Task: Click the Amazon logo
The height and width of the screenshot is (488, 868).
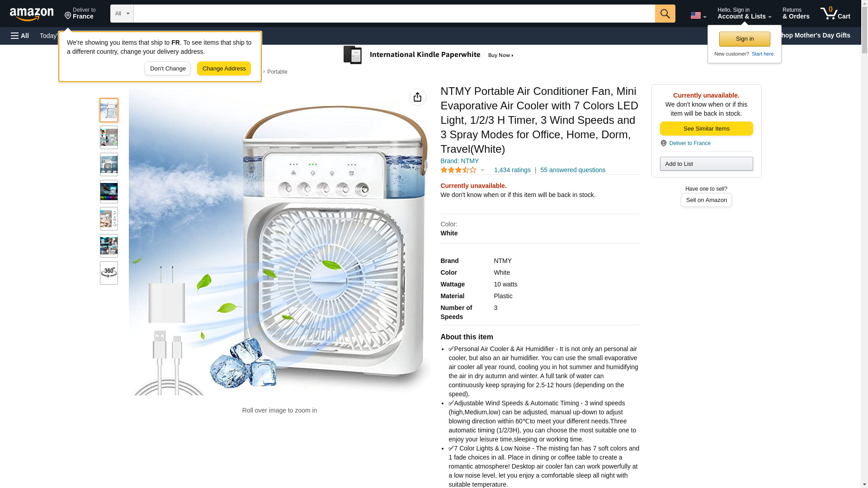Action: tap(32, 14)
